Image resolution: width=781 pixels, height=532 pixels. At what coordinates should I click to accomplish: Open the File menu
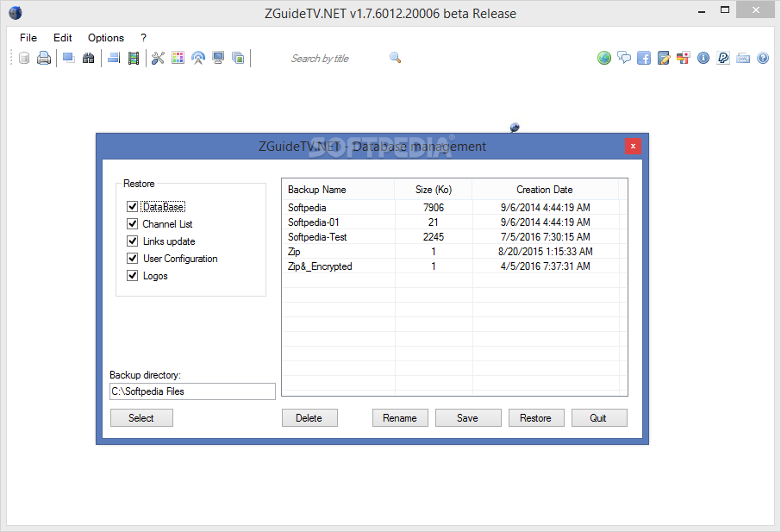(x=28, y=38)
